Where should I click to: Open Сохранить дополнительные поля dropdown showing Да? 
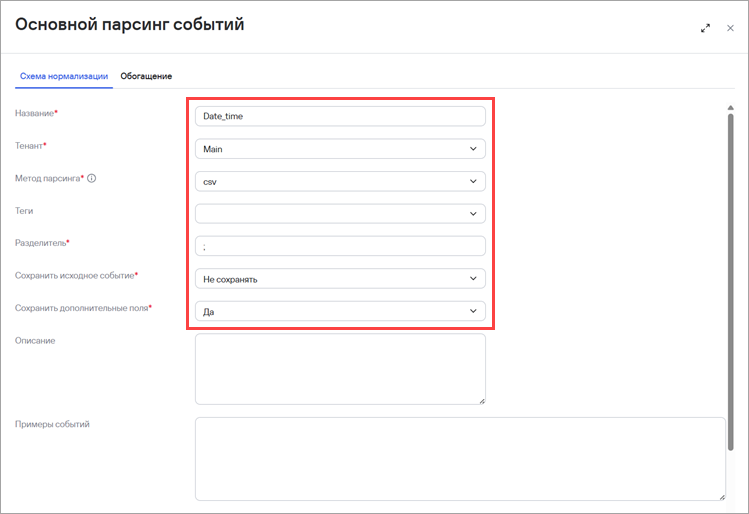coord(340,311)
